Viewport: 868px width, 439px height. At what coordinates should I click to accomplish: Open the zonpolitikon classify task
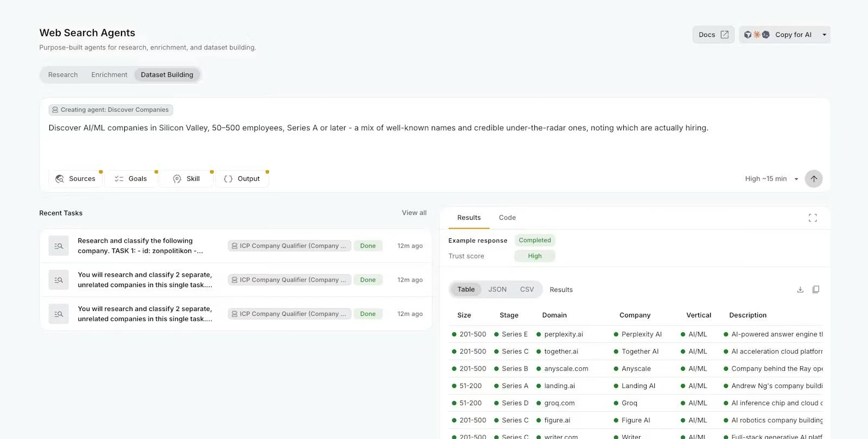[236, 246]
